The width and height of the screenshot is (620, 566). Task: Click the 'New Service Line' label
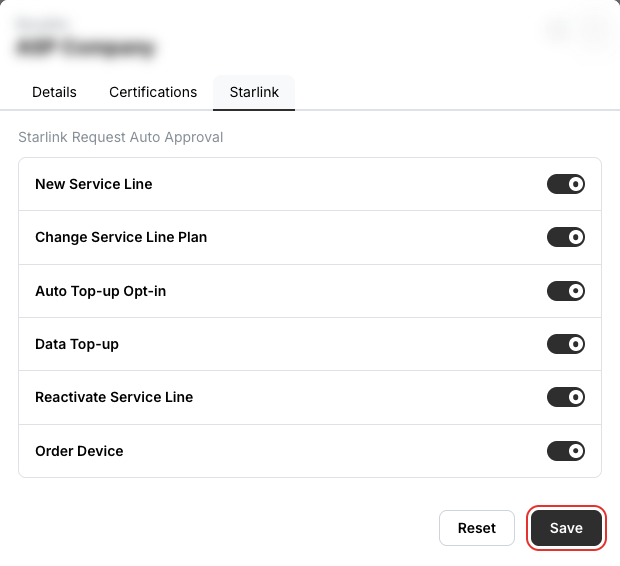point(94,184)
